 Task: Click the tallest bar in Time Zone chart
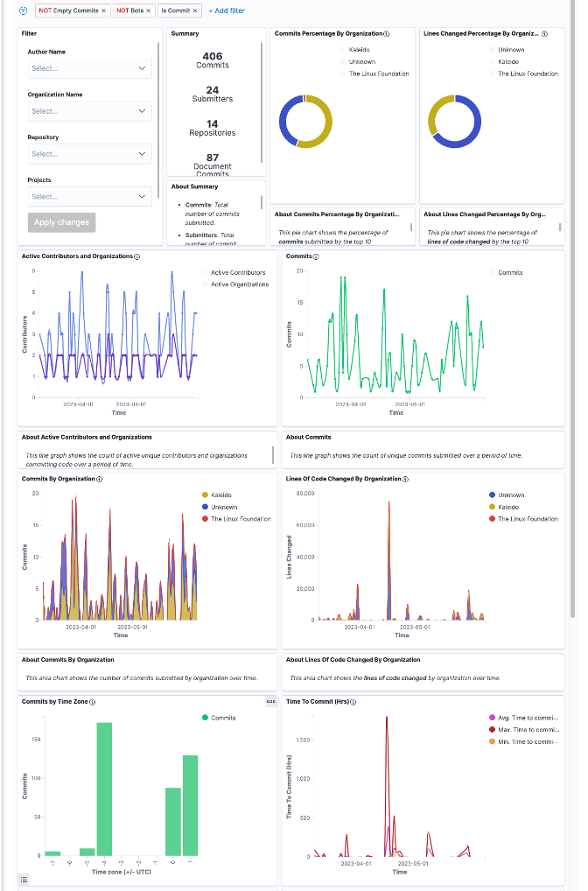click(104, 789)
